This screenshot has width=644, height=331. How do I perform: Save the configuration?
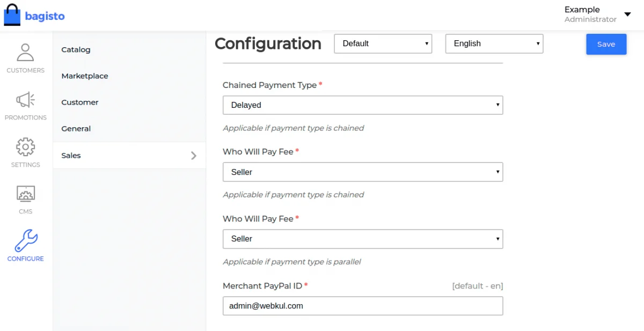606,44
